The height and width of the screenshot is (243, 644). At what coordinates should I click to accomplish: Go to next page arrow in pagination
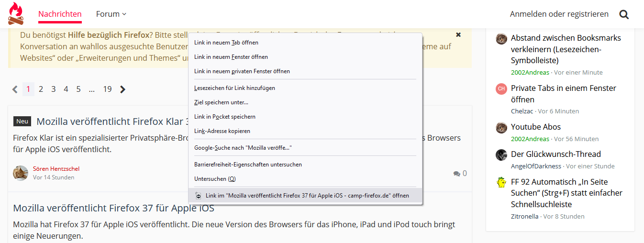click(x=122, y=89)
